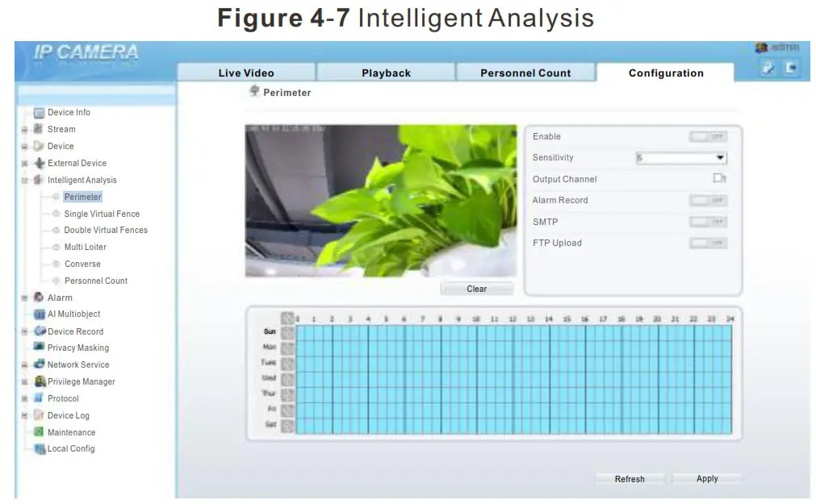Viewport: 816px width, 504px height.
Task: Open Privacy Masking via its icon
Action: 39,347
